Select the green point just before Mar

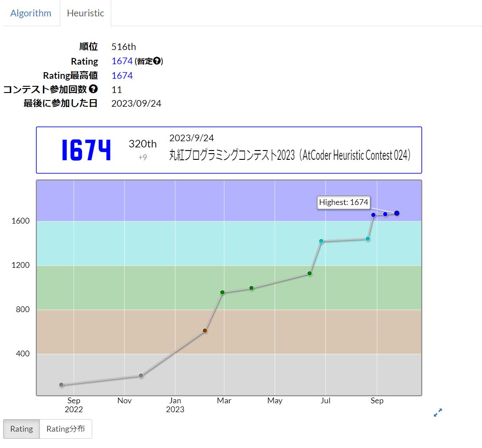click(x=222, y=292)
